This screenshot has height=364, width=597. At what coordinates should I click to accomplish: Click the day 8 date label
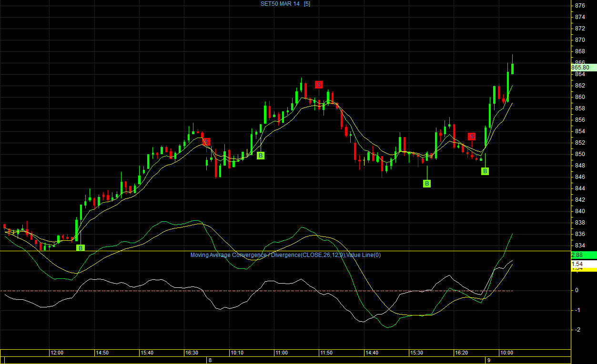(210, 360)
